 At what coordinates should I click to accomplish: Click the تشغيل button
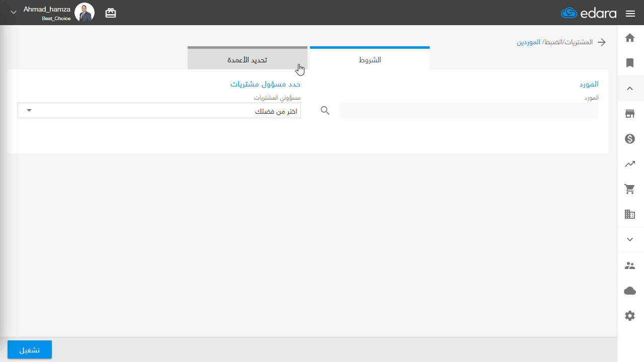(30, 349)
